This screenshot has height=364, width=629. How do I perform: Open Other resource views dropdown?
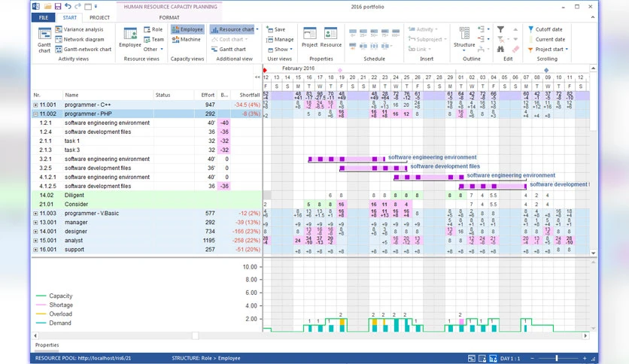point(153,50)
